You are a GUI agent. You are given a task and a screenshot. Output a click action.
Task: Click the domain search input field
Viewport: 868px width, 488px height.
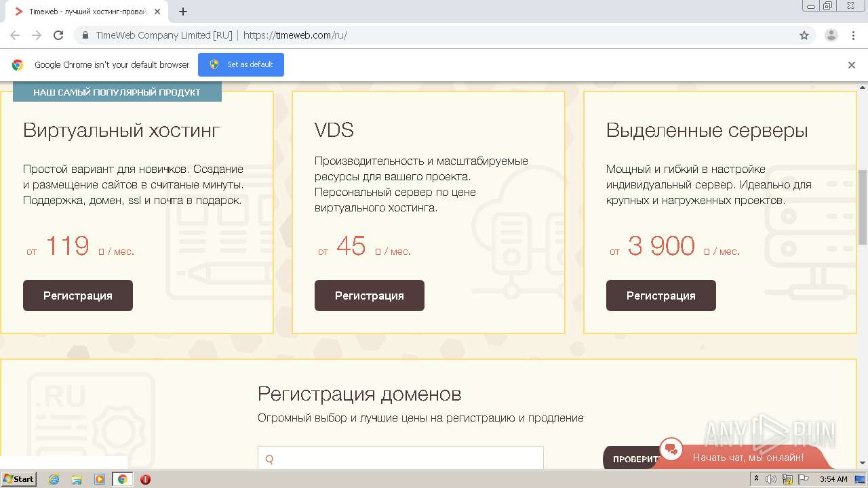pyautogui.click(x=401, y=458)
